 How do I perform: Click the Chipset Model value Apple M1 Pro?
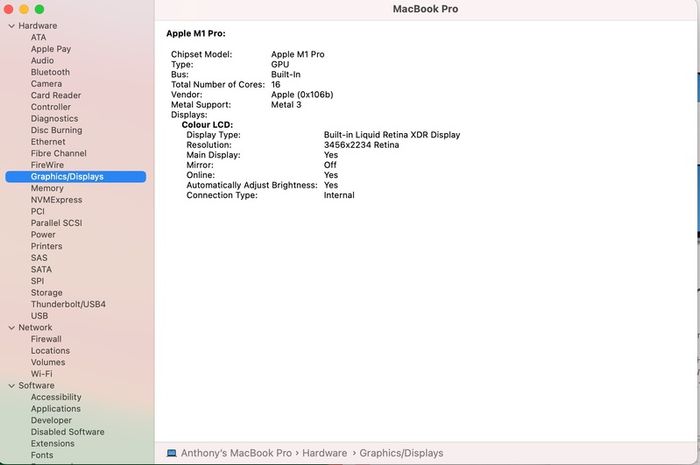(298, 54)
